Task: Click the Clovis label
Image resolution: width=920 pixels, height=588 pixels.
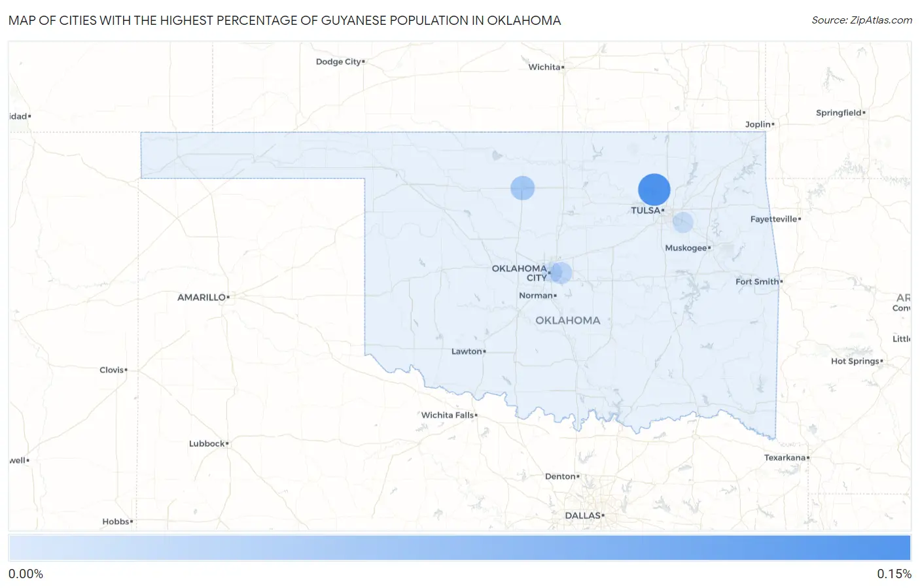Action: click(112, 370)
